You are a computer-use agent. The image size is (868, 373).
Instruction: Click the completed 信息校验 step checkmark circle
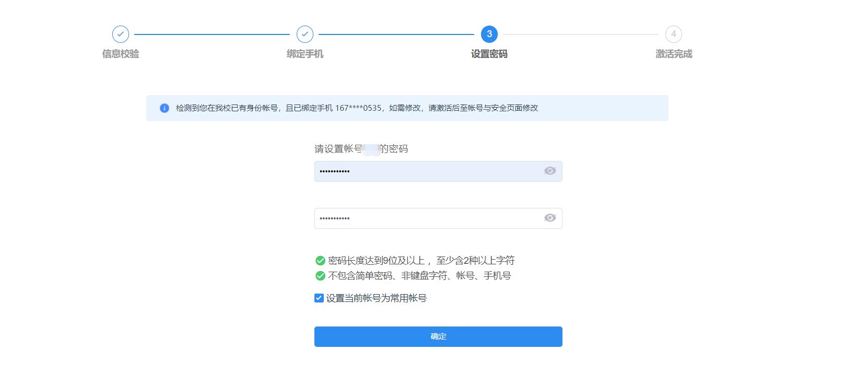coord(121,34)
